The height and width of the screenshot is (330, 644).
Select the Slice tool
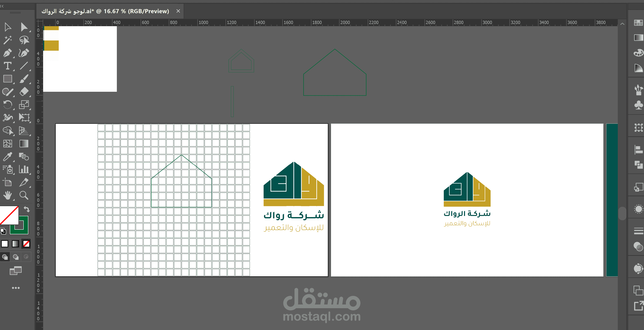coord(24,182)
